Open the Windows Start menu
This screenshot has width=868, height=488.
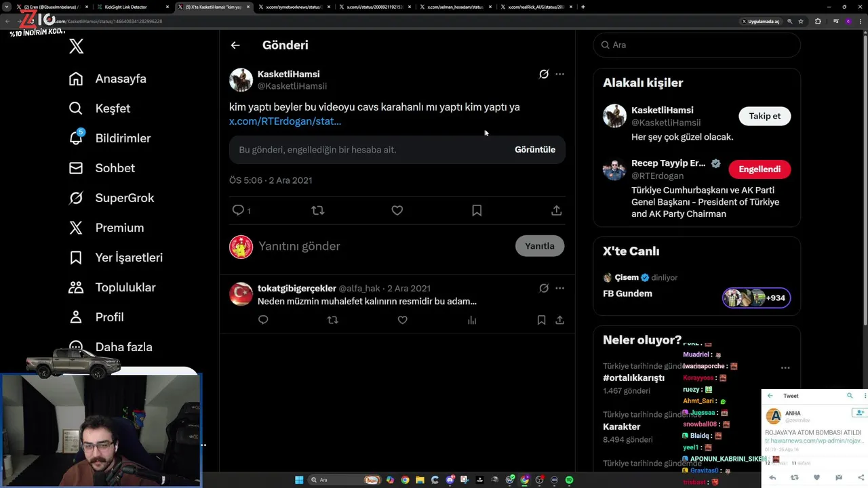pyautogui.click(x=299, y=480)
